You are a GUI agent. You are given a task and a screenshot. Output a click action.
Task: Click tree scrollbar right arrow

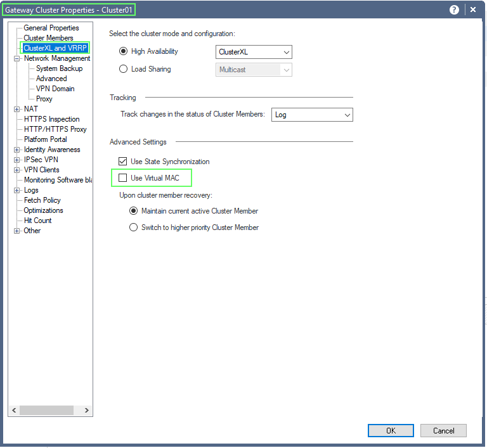click(87, 411)
